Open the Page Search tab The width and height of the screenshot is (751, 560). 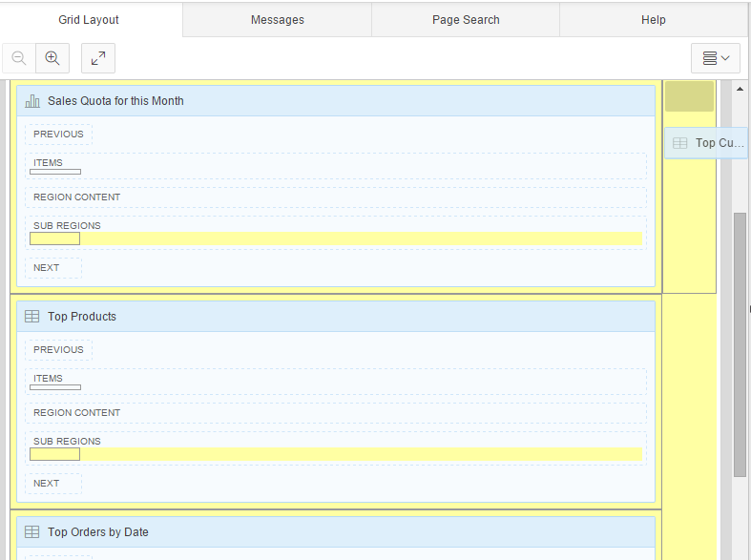pyautogui.click(x=466, y=20)
